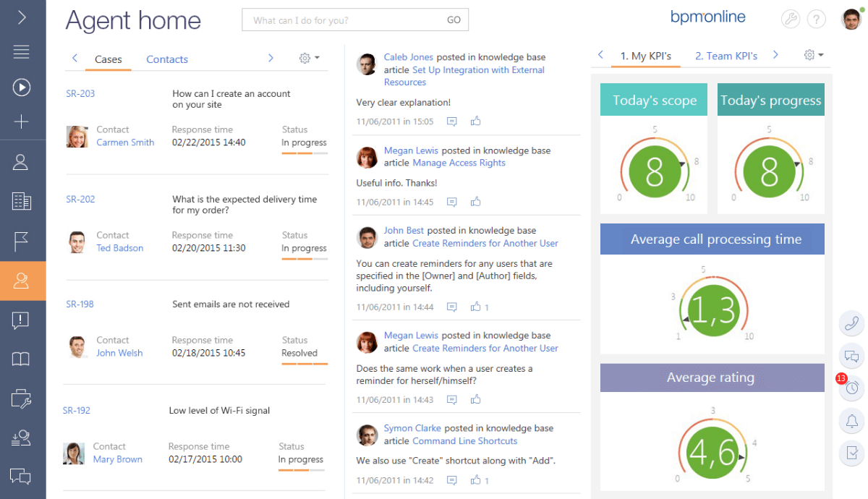Image resolution: width=868 pixels, height=499 pixels.
Task: Switch to the Contacts tab
Action: [x=167, y=59]
